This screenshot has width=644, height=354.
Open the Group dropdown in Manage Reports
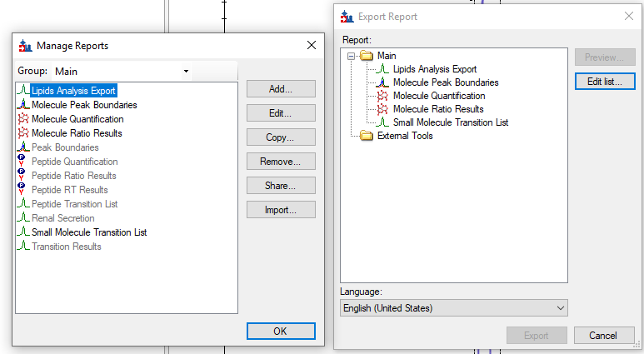(x=186, y=72)
